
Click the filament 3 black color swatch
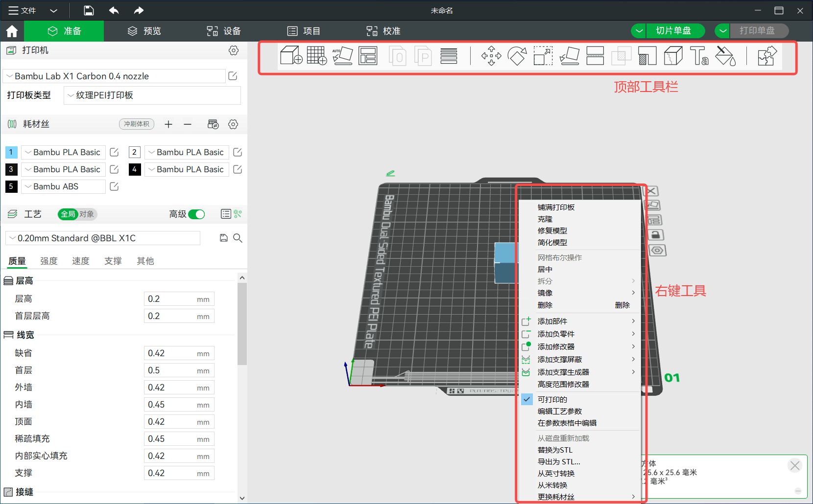coord(11,169)
